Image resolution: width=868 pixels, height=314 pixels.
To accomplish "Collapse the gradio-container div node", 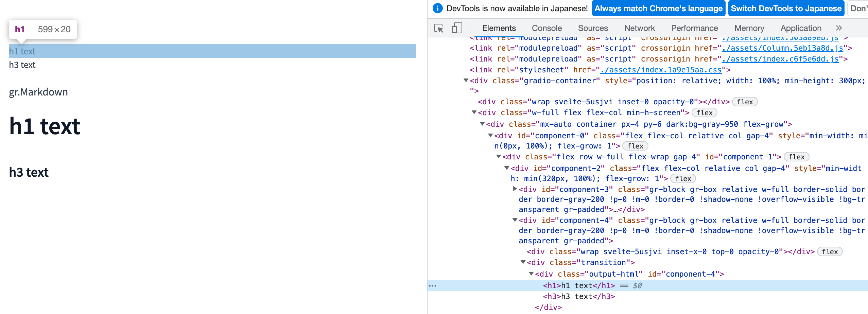I will point(466,81).
